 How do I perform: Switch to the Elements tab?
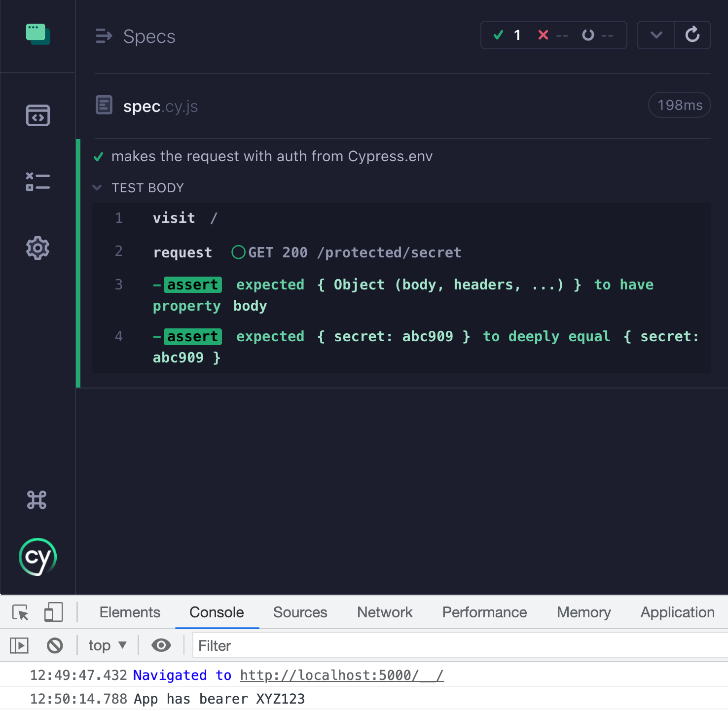tap(130, 612)
